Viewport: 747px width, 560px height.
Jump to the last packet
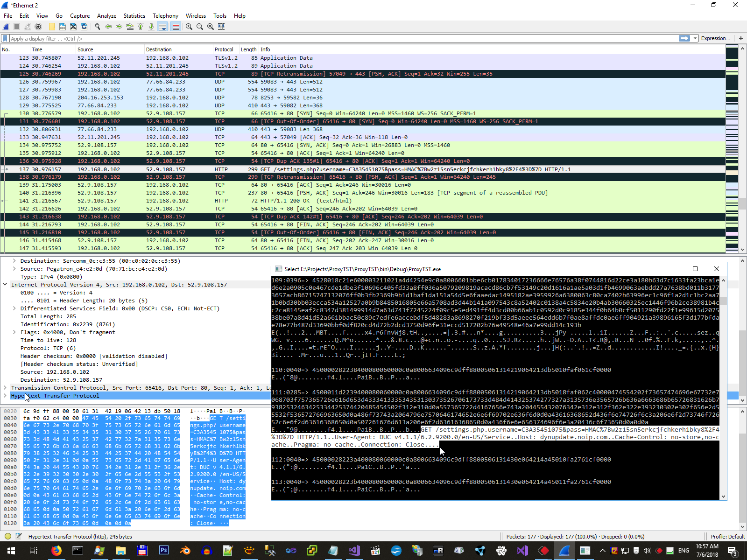point(151,27)
